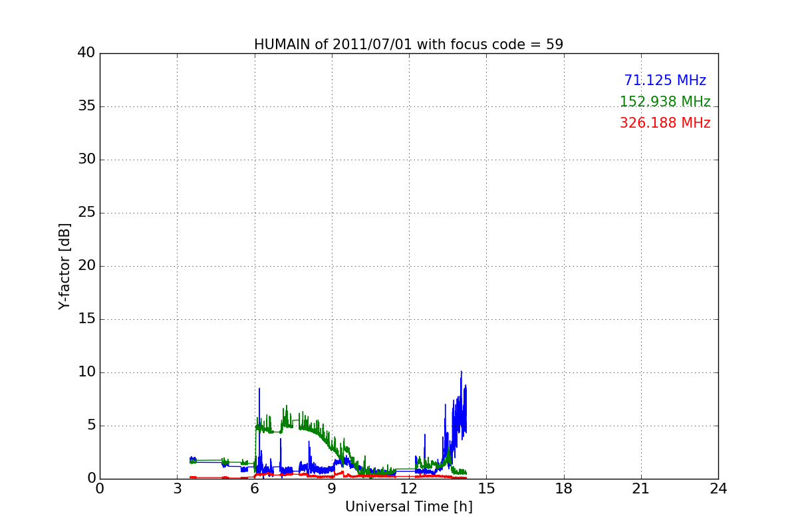Click x-axis tick value 18
Image resolution: width=798 pixels, height=532 pixels.
click(564, 489)
